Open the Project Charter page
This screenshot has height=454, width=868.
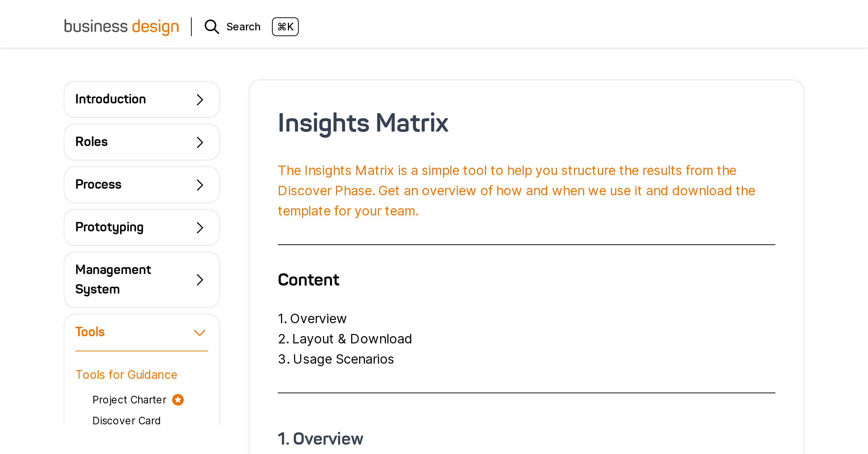pos(129,400)
